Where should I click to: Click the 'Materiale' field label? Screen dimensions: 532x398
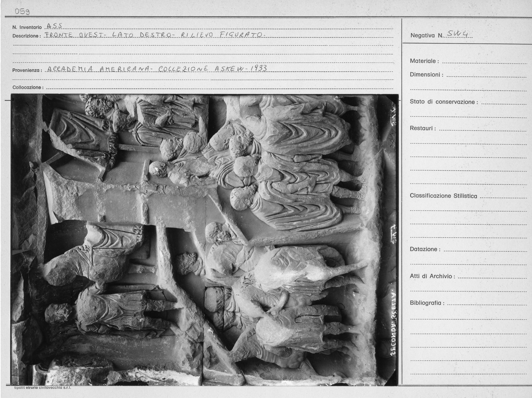(424, 61)
